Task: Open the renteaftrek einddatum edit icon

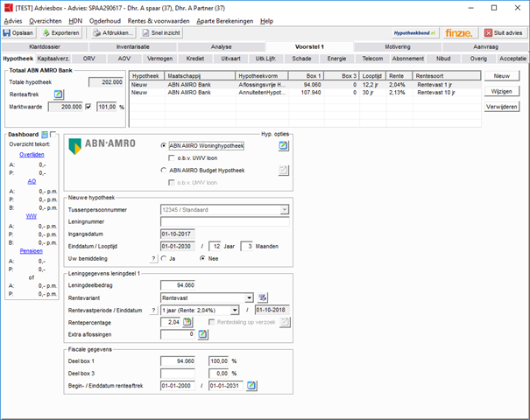Action: tap(251, 386)
